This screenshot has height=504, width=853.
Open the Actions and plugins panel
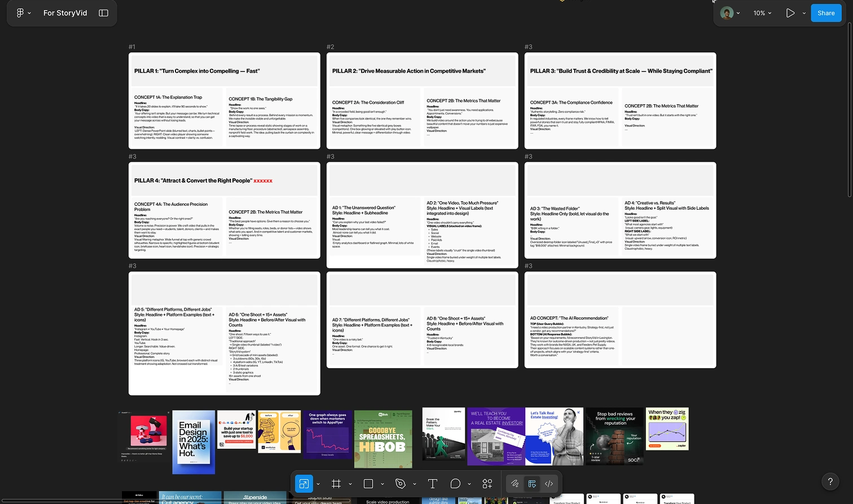pyautogui.click(x=487, y=483)
